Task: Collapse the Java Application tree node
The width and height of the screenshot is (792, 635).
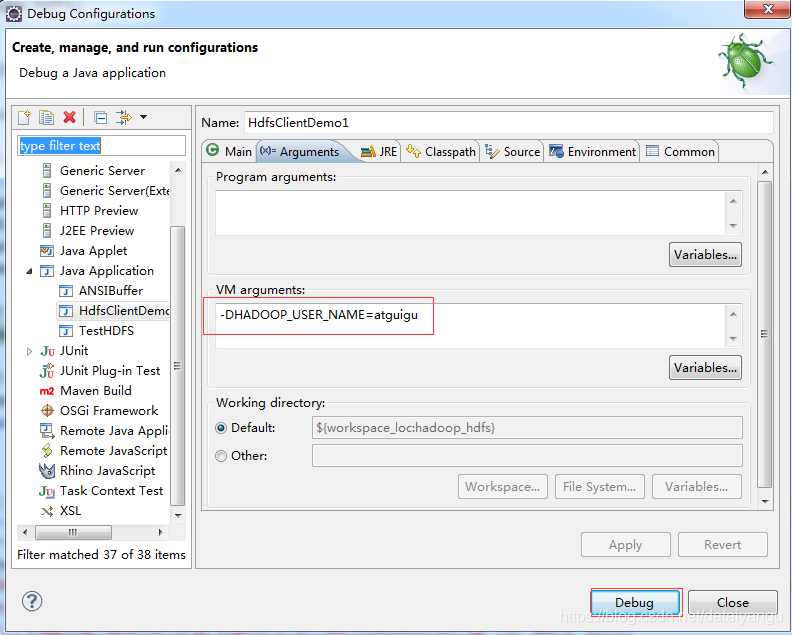Action: point(29,271)
